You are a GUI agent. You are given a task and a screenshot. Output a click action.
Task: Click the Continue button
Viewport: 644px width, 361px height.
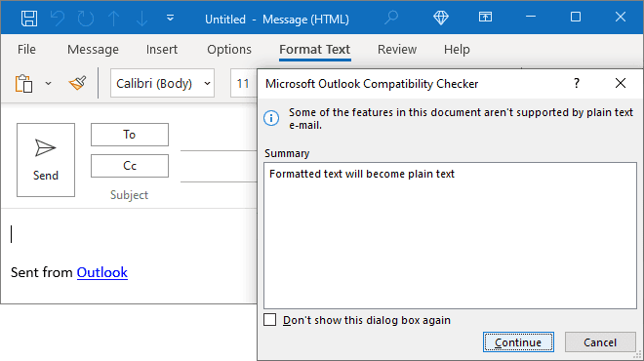[518, 342]
